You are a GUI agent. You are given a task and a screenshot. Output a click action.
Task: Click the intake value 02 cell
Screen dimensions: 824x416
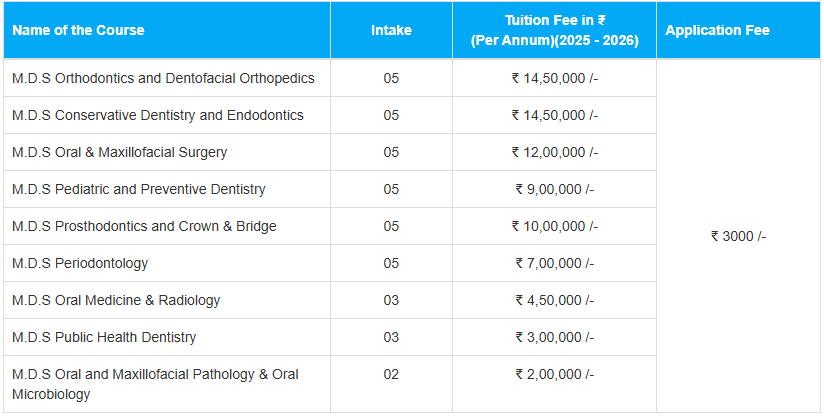(x=391, y=374)
